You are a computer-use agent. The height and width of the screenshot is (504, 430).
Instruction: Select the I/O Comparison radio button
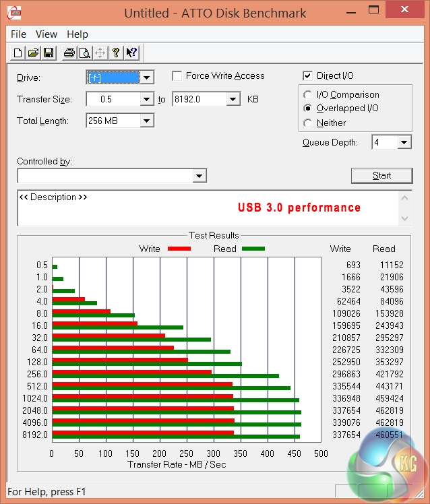[x=307, y=95]
